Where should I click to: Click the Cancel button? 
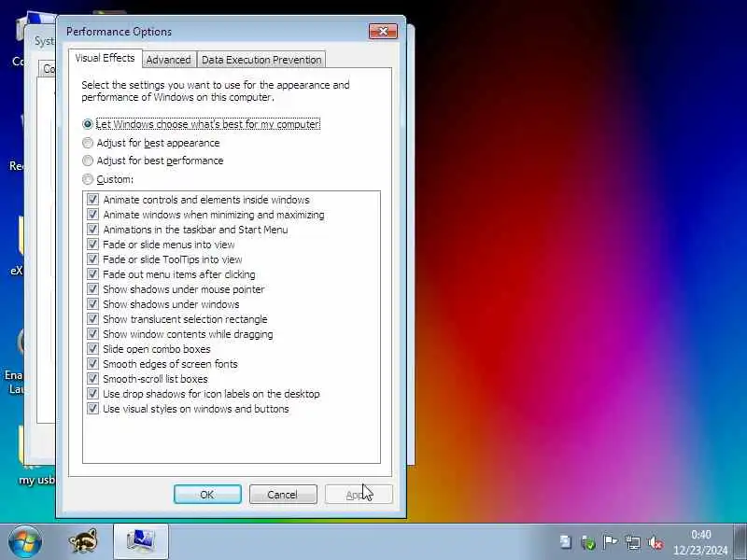coord(283,495)
